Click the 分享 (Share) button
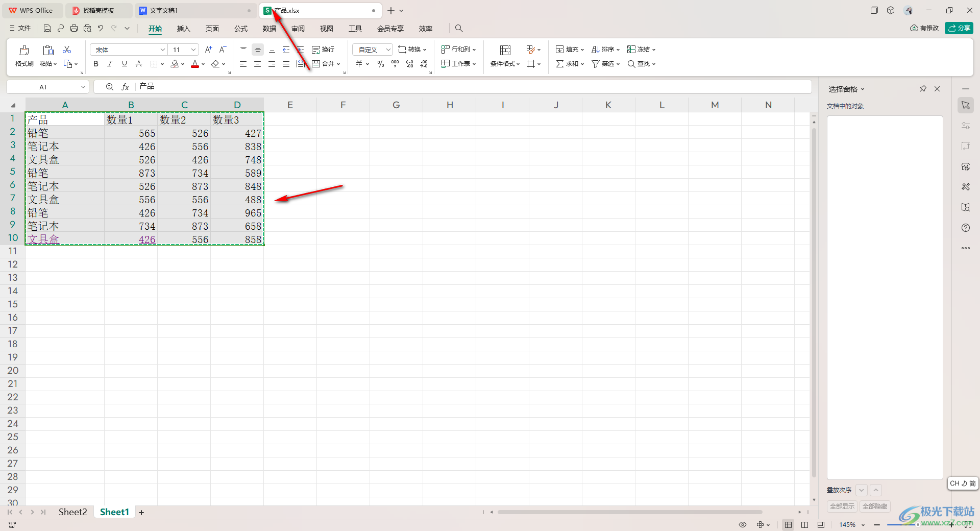Image resolution: width=980 pixels, height=531 pixels. point(959,28)
